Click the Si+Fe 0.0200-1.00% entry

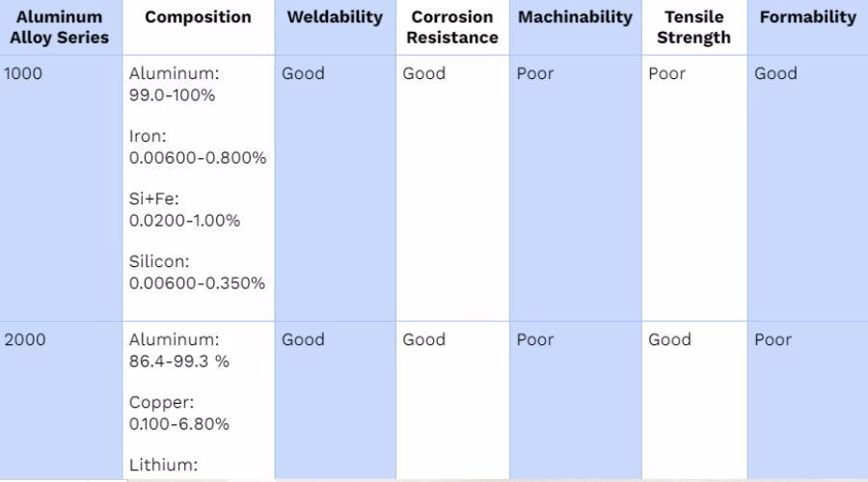[184, 210]
